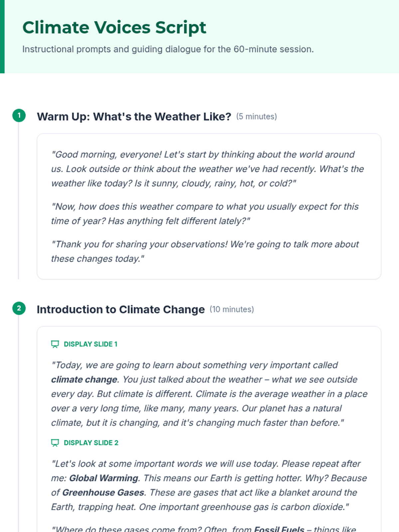Click the presentation icon beside Display Slide 1
The image size is (399, 532).
pyautogui.click(x=55, y=344)
